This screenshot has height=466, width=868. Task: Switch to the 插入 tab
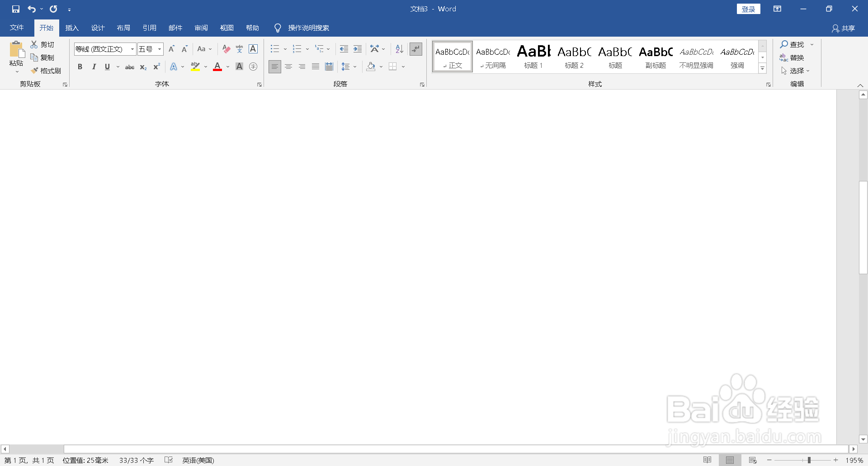[x=72, y=28]
